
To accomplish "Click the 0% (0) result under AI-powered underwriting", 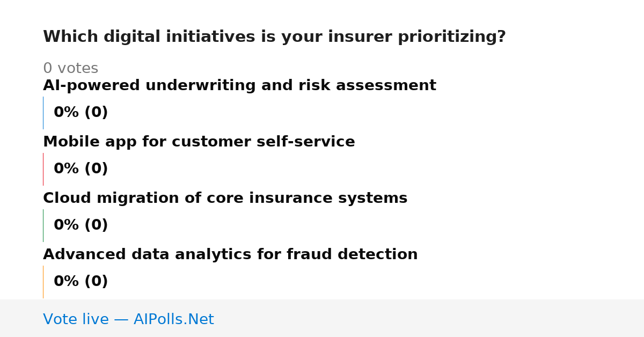I will [81, 113].
